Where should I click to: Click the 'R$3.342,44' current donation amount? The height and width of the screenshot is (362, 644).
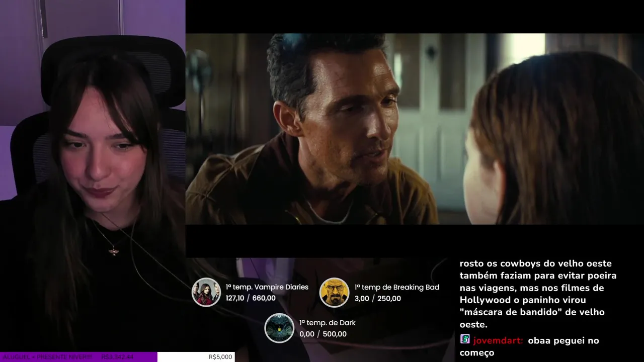click(117, 357)
